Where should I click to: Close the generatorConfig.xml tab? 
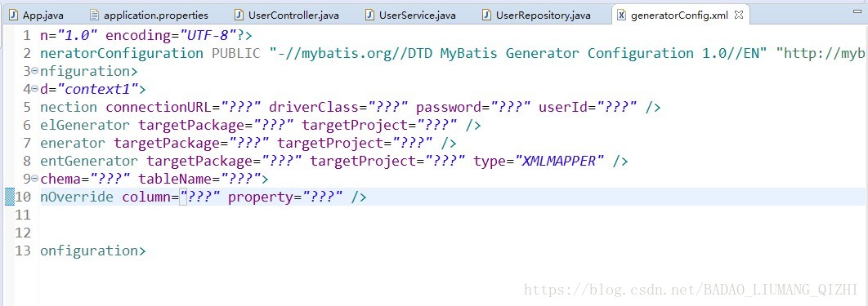738,15
